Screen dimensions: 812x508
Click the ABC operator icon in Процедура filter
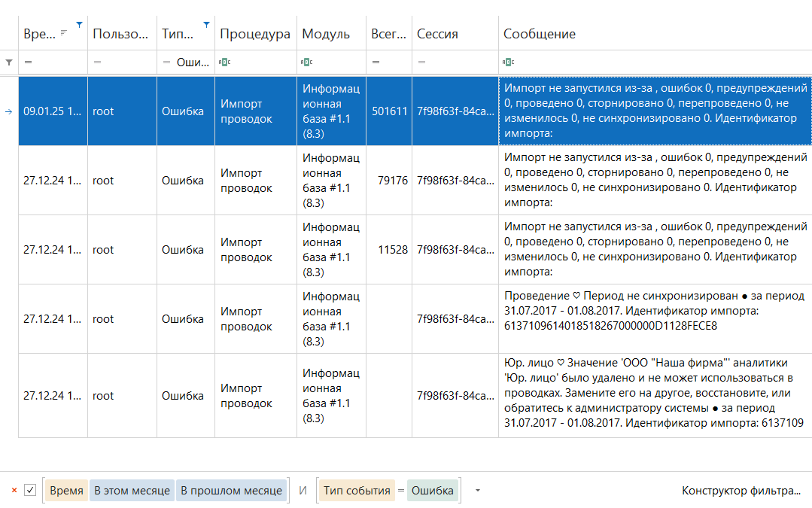click(224, 62)
